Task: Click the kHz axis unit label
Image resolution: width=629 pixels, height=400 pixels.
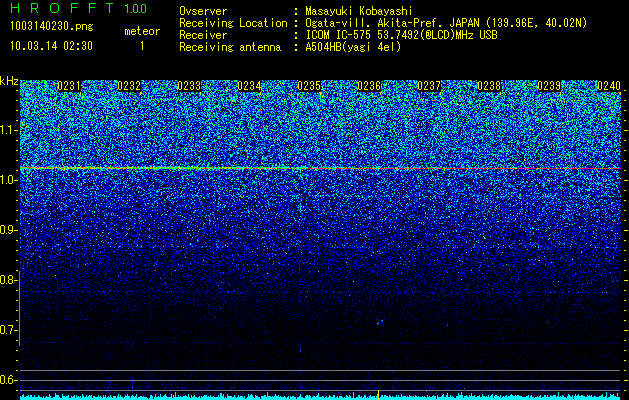Action: (9, 81)
